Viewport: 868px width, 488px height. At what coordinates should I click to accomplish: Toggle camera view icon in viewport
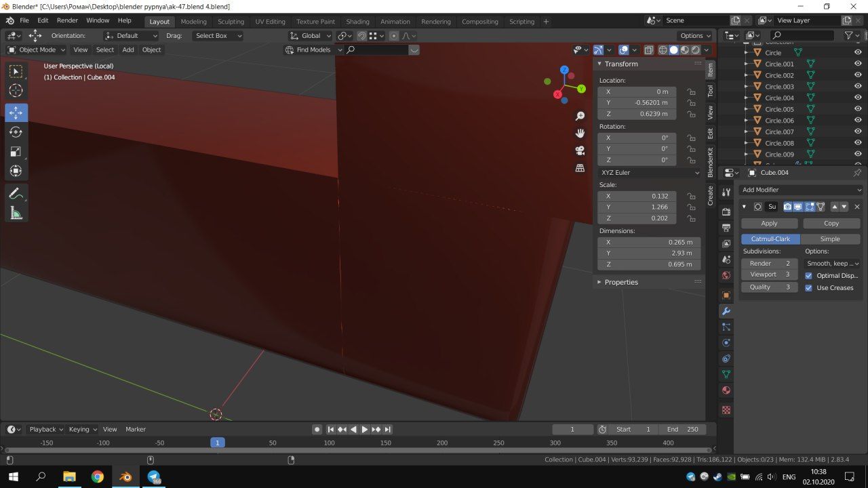pos(580,150)
